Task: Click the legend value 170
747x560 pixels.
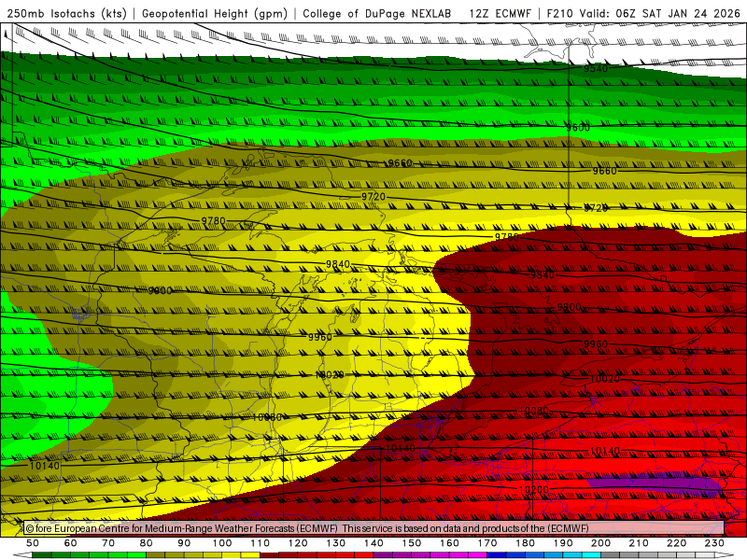Action: coord(487,543)
